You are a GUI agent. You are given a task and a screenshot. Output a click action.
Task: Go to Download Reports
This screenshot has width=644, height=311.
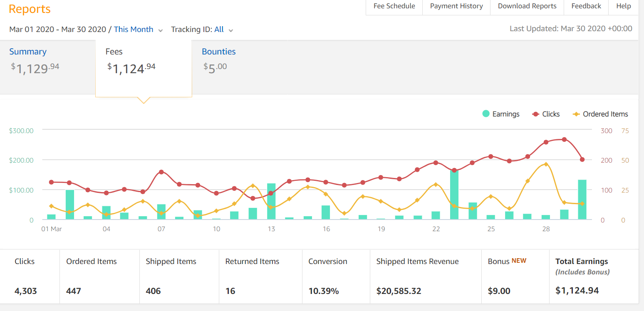527,6
